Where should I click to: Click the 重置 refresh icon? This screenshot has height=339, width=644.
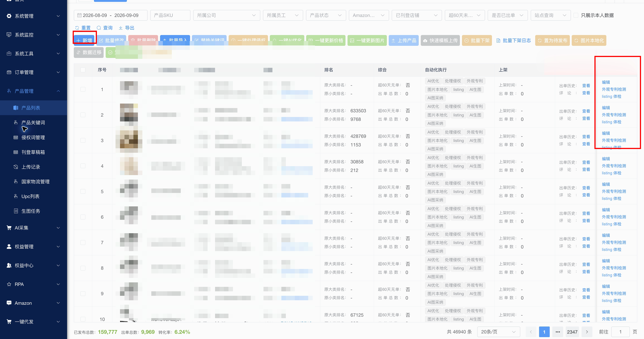click(x=77, y=28)
